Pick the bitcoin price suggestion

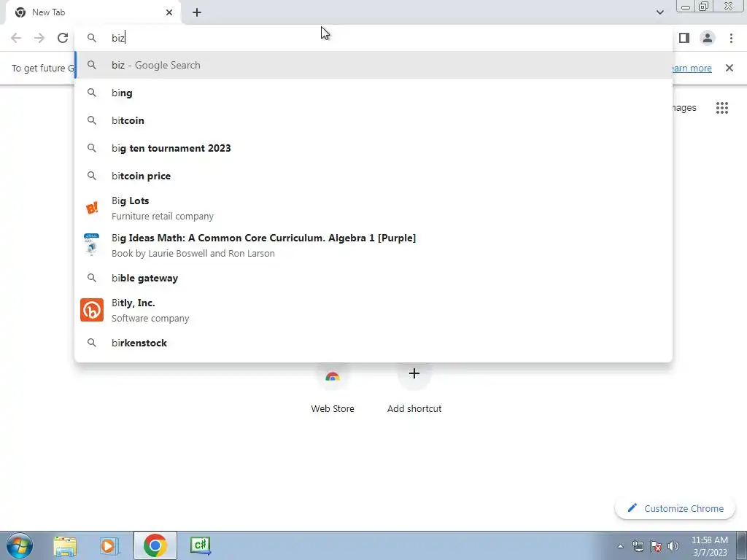click(373, 176)
